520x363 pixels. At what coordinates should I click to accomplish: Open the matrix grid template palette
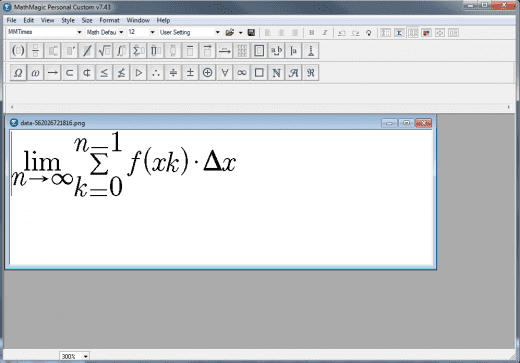(242, 51)
